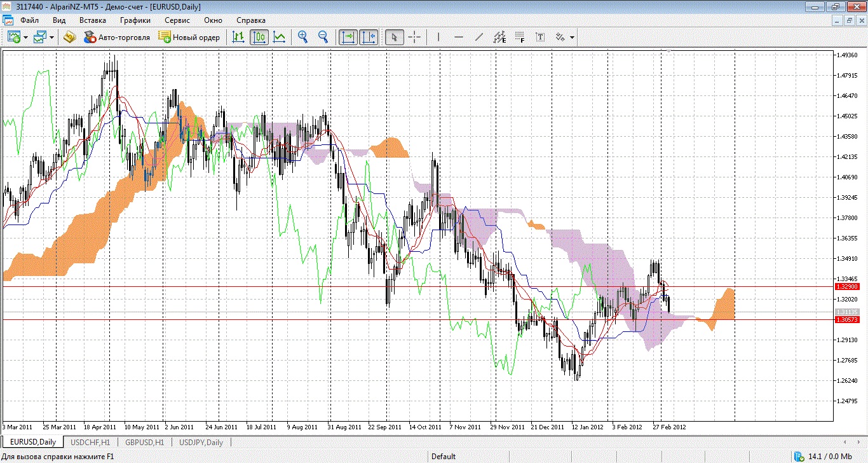Click the Авто-торговля button

pos(117,38)
